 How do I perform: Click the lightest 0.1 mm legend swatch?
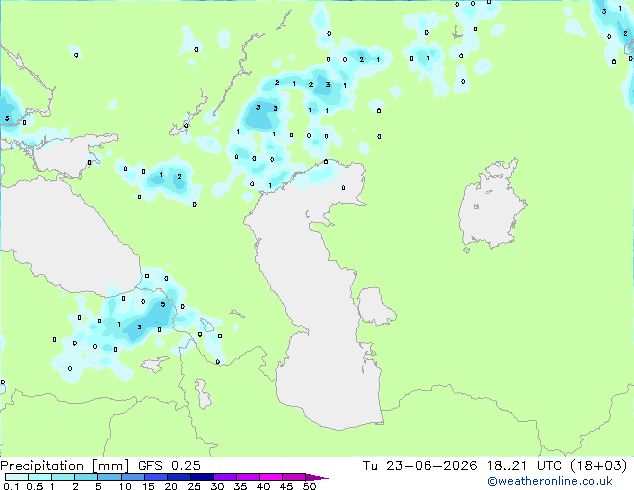pos(17,477)
